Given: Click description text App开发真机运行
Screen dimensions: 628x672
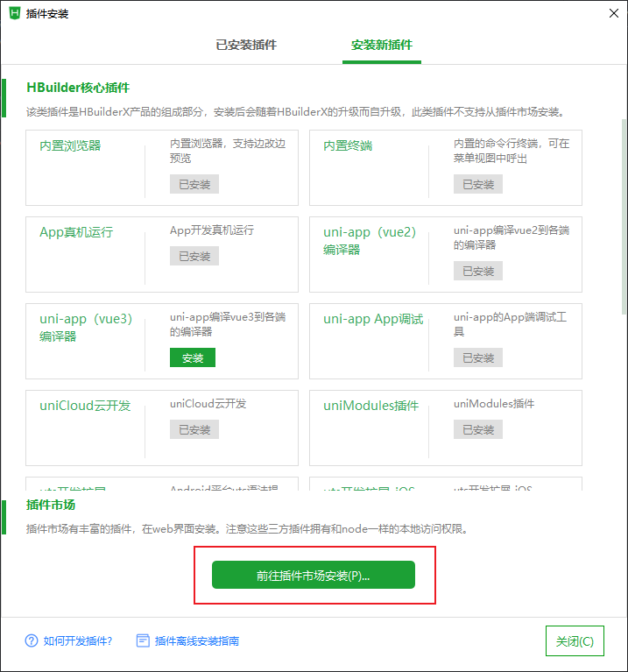Looking at the screenshot, I should coord(212,230).
